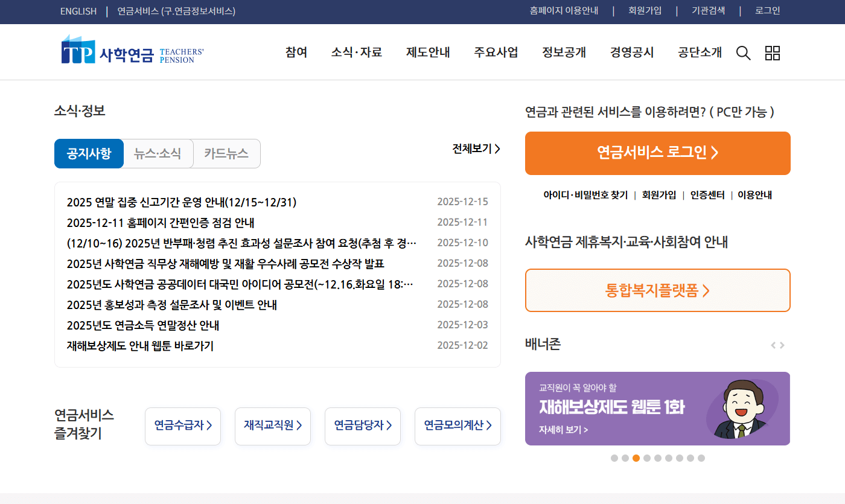Select the fifth carousel dot indicator
Viewport: 845px width, 504px height.
(x=658, y=458)
